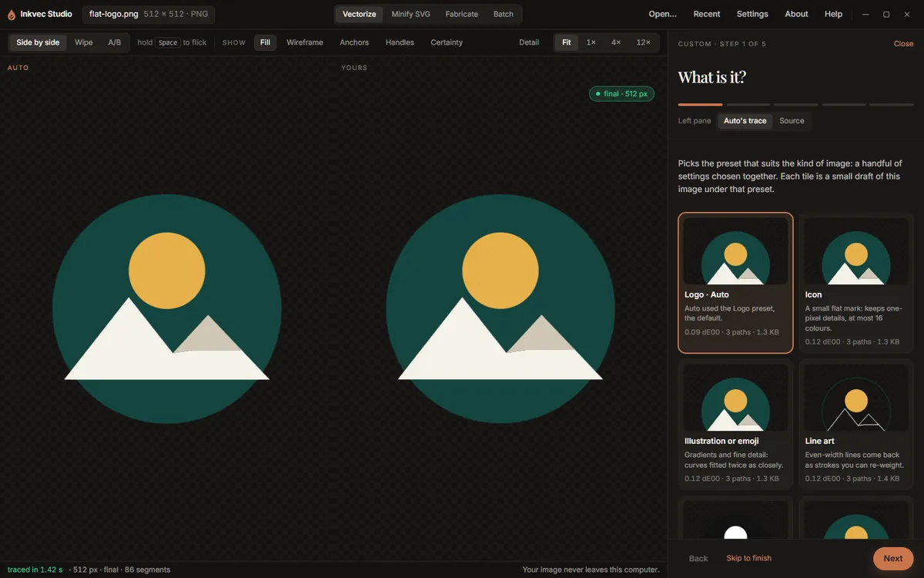Click the 'What is it?' heading

point(711,77)
